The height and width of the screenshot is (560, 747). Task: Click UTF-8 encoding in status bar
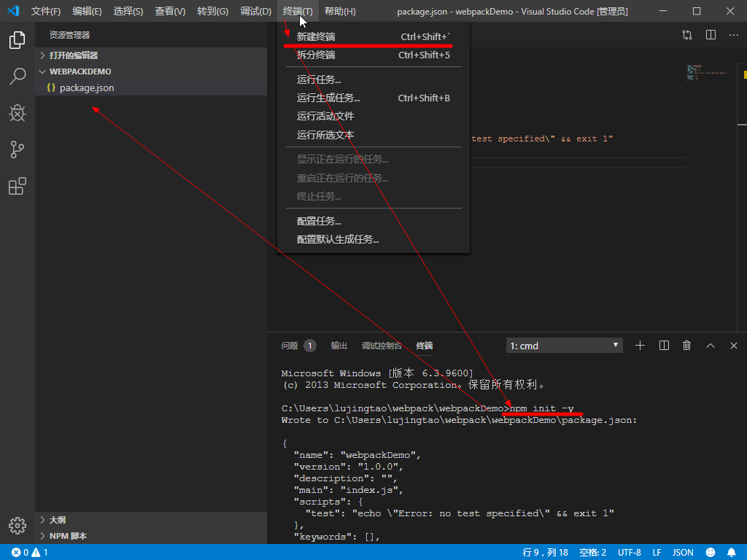(x=629, y=553)
